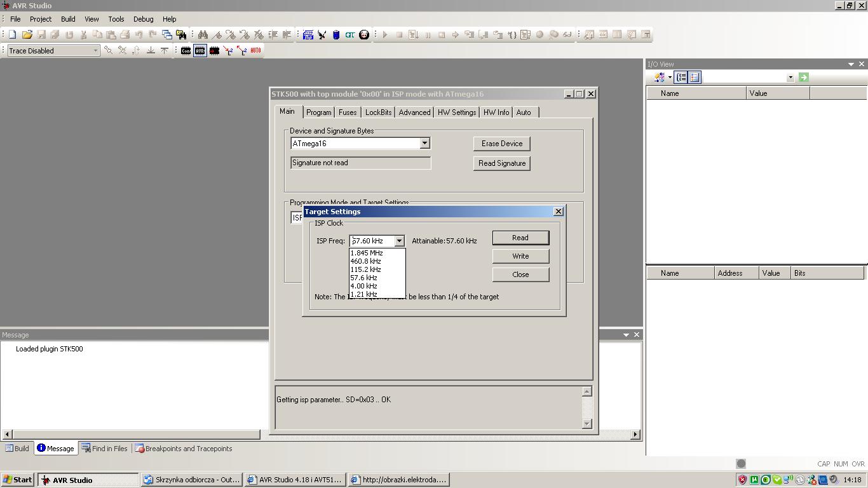The width and height of the screenshot is (868, 488).
Task: Open the ISP Freq dropdown arrow
Action: point(399,241)
